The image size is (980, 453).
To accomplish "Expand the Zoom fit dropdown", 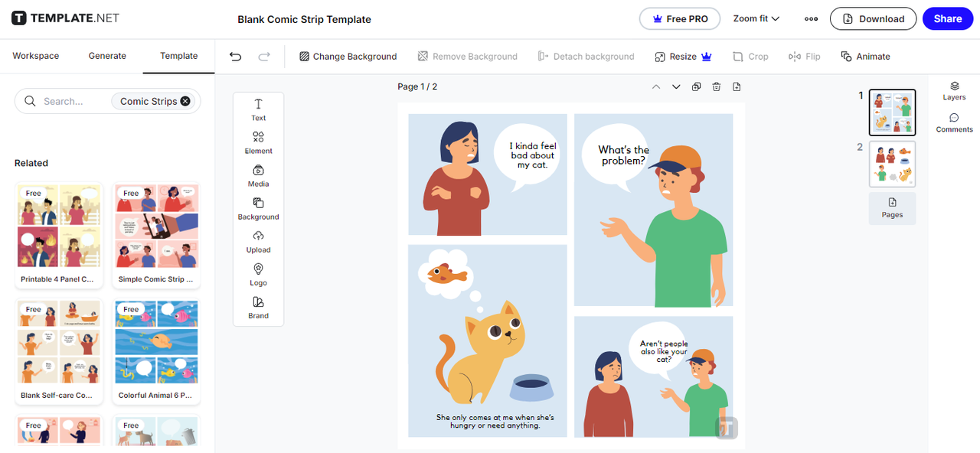I will (756, 19).
